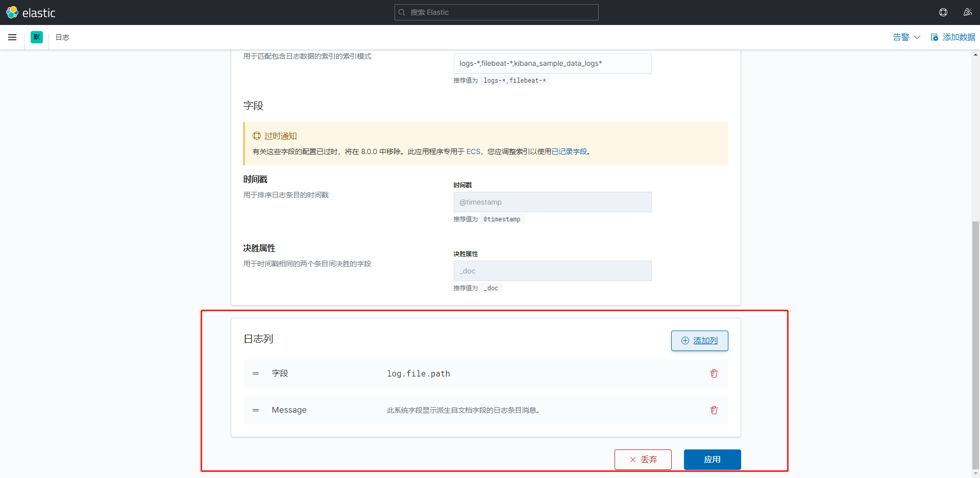Open the hamburger navigation menu

point(12,37)
